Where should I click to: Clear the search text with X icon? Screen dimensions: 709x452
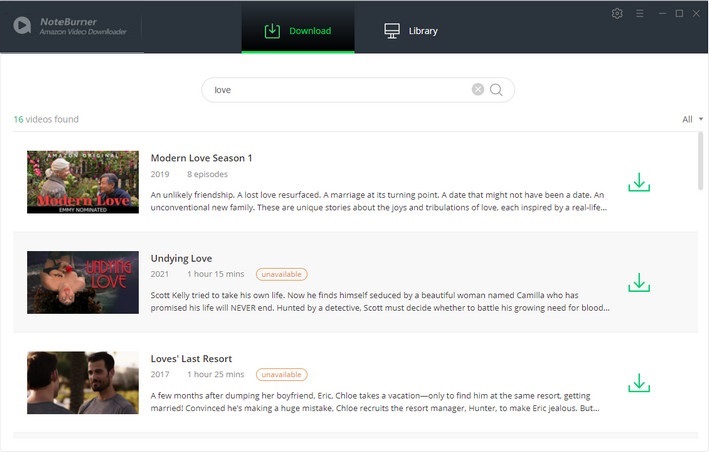coord(477,89)
